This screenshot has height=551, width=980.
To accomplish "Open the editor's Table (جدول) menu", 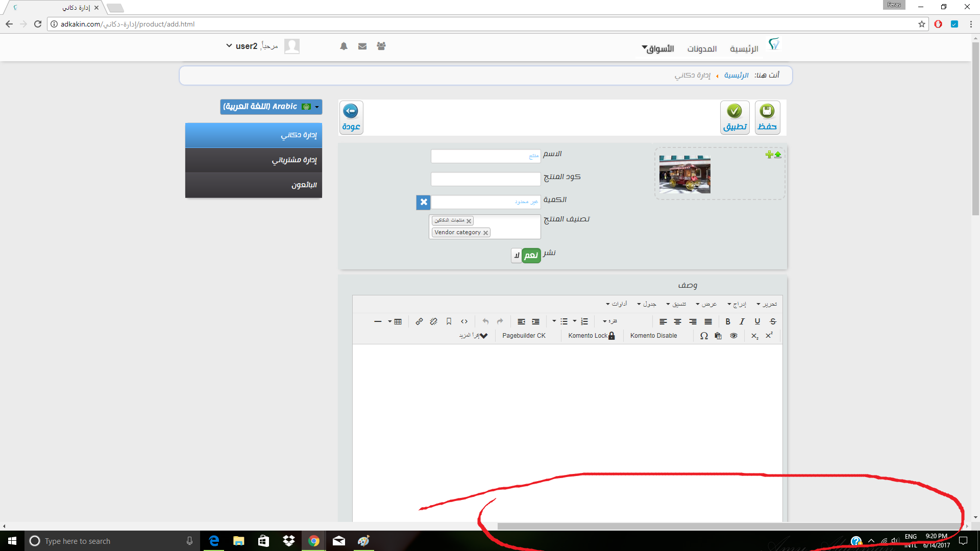I will (x=646, y=304).
